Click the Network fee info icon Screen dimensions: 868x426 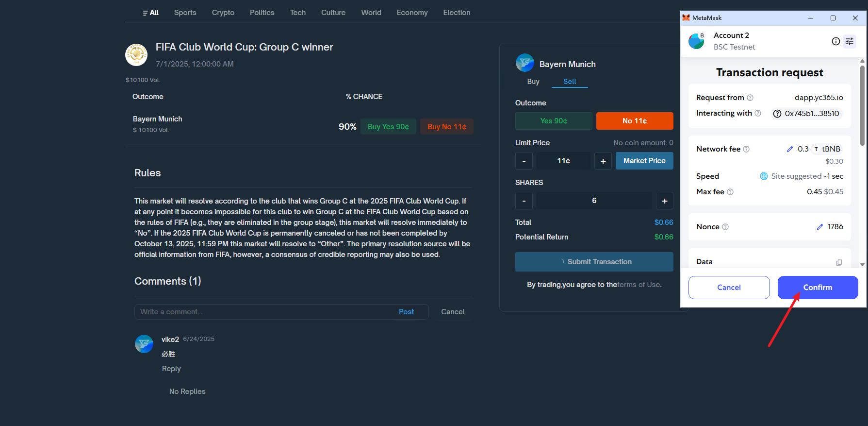click(746, 149)
